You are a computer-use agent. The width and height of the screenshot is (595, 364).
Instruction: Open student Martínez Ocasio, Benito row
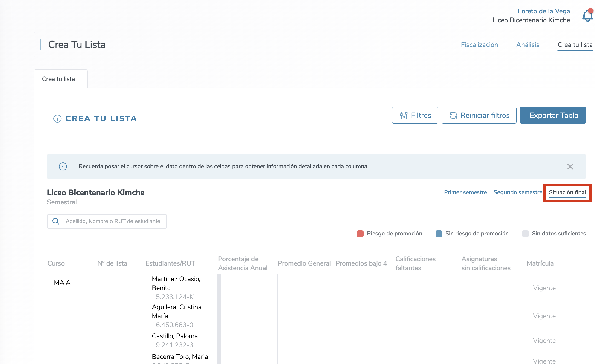[x=176, y=283]
